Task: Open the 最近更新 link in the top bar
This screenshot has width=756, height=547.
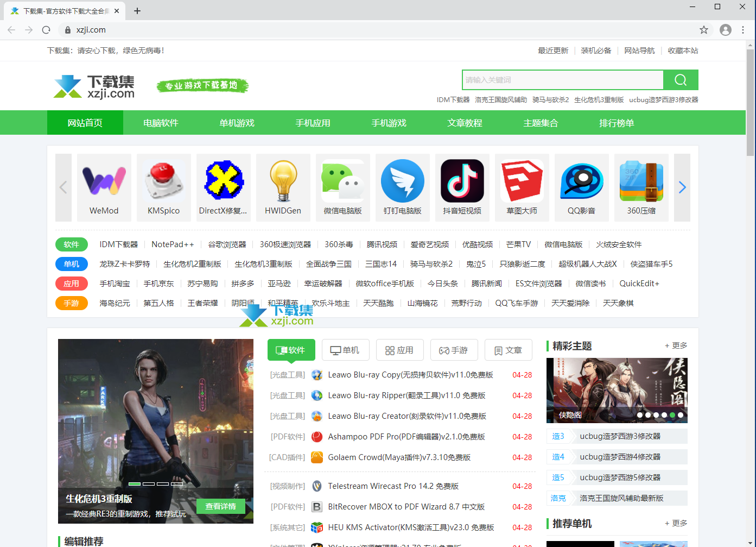Action: point(552,51)
